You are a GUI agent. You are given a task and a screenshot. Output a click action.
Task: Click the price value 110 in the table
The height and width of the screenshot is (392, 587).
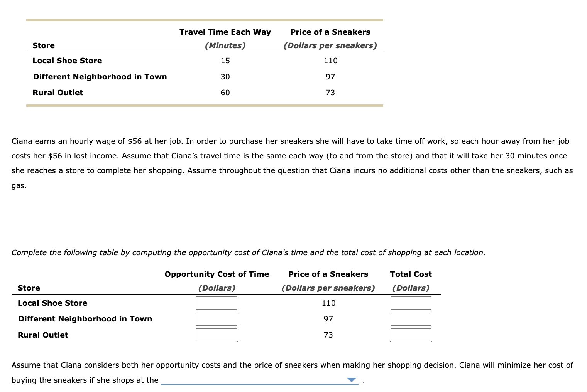pos(330,61)
